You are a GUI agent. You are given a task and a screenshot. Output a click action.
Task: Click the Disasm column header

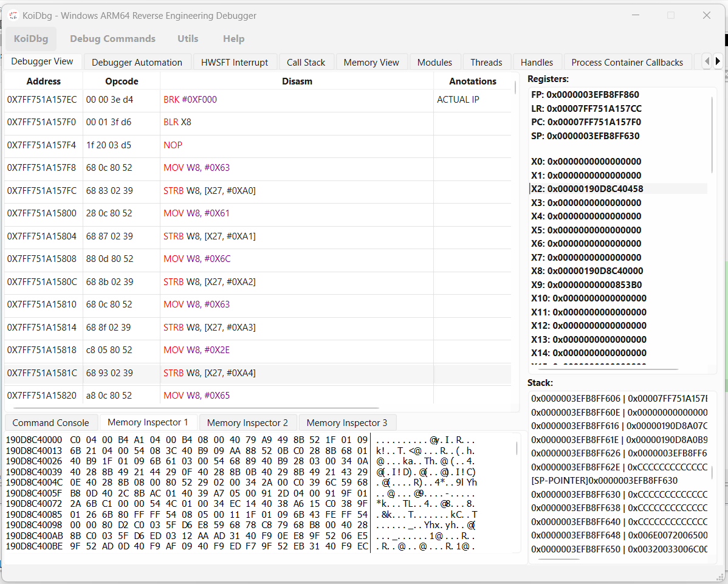click(x=297, y=81)
